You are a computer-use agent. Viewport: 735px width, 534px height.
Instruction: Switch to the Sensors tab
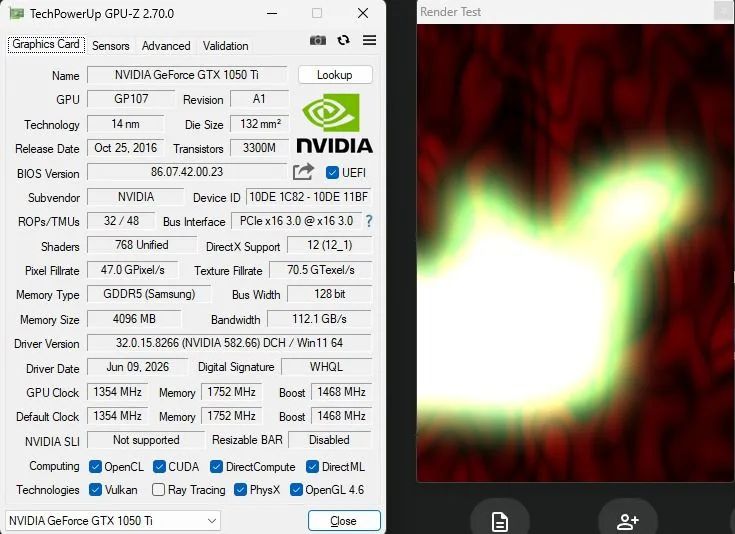[x=111, y=46]
